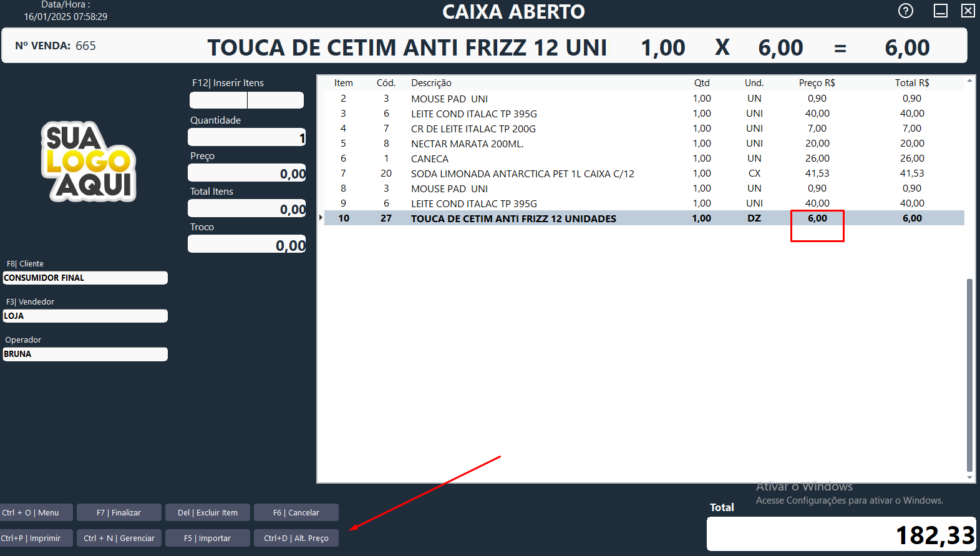Viewport: 980px width, 556px height.
Task: Click the Total value box 182,33
Action: click(x=841, y=534)
